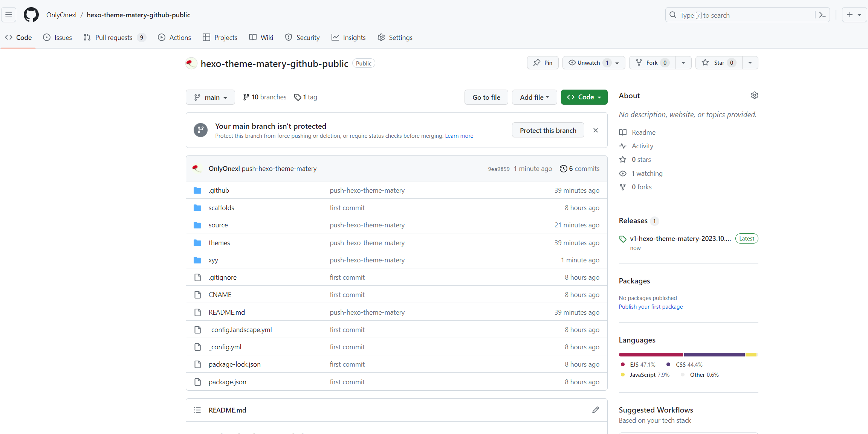Open README outline list icon

coord(197,410)
